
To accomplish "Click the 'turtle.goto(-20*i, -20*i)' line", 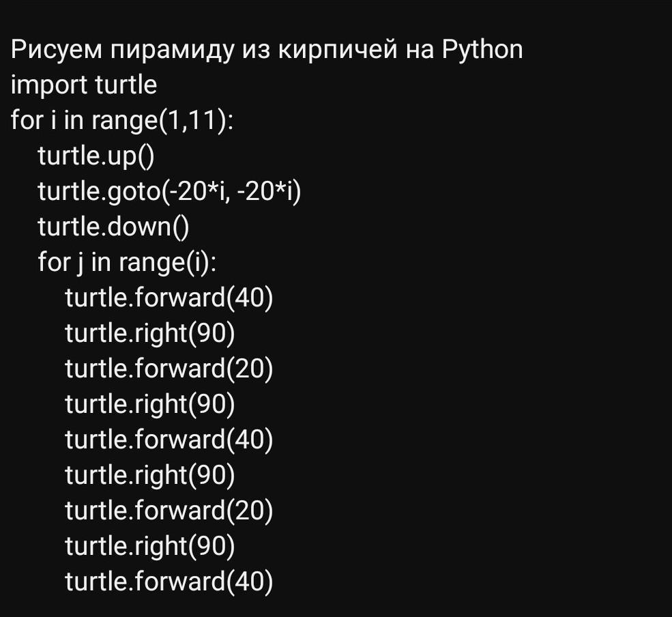I will pos(169,191).
